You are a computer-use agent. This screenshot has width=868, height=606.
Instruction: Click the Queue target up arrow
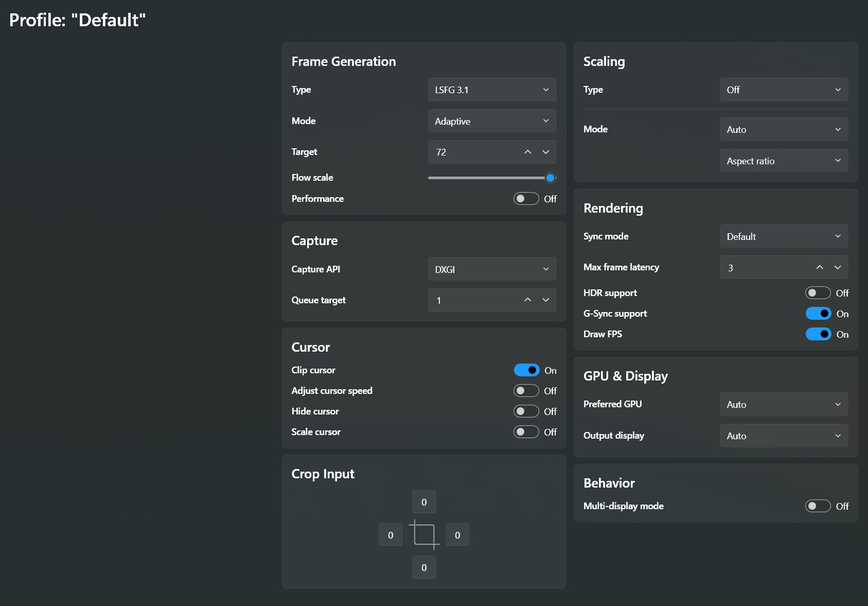527,300
